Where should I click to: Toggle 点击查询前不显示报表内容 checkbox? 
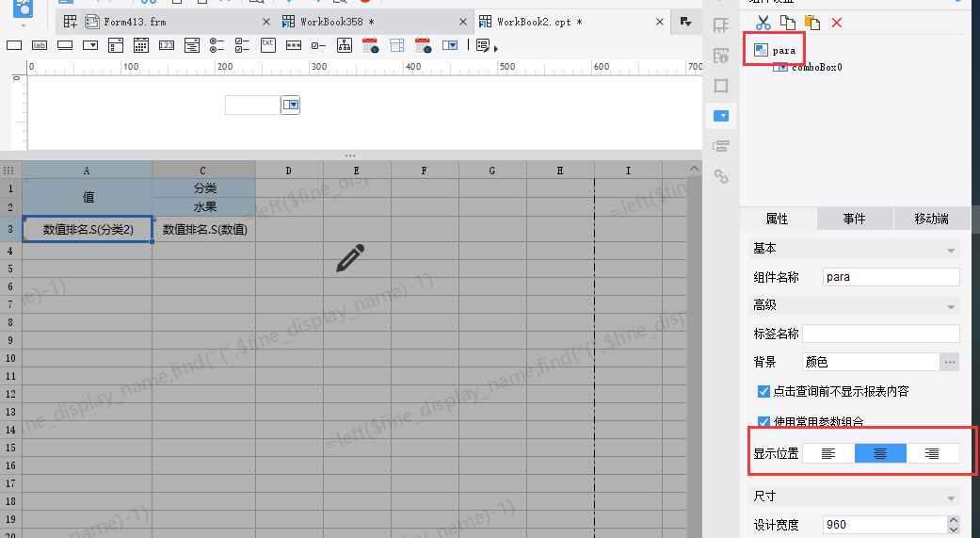point(763,392)
